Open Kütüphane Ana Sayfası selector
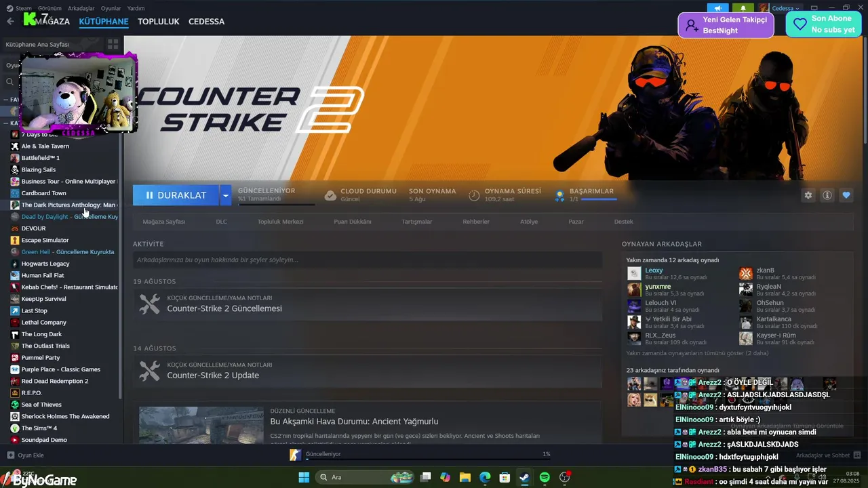The height and width of the screenshot is (488, 868). [x=53, y=44]
